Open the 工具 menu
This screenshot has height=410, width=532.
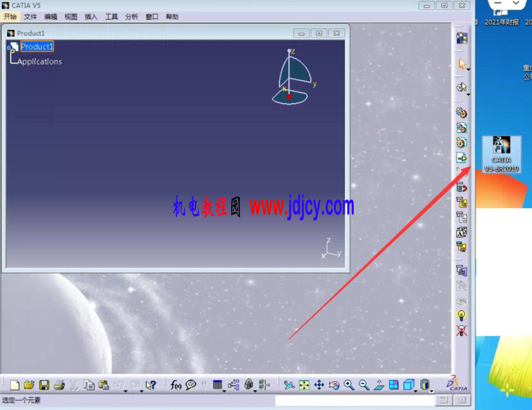(111, 16)
